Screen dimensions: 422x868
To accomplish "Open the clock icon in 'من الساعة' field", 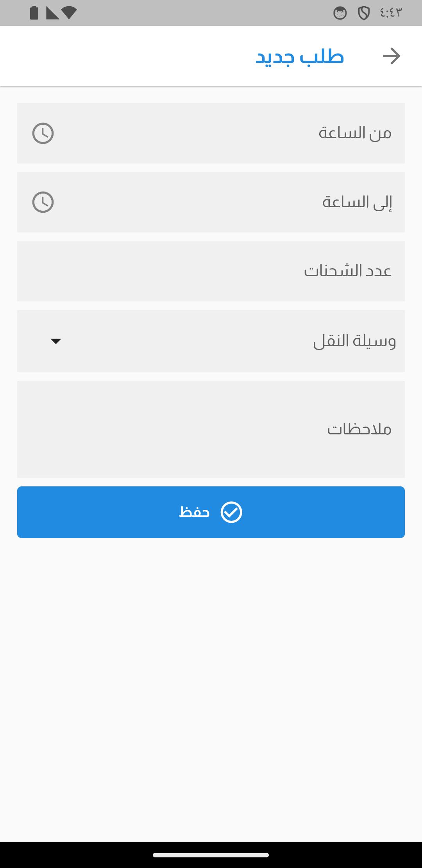I will [x=43, y=133].
